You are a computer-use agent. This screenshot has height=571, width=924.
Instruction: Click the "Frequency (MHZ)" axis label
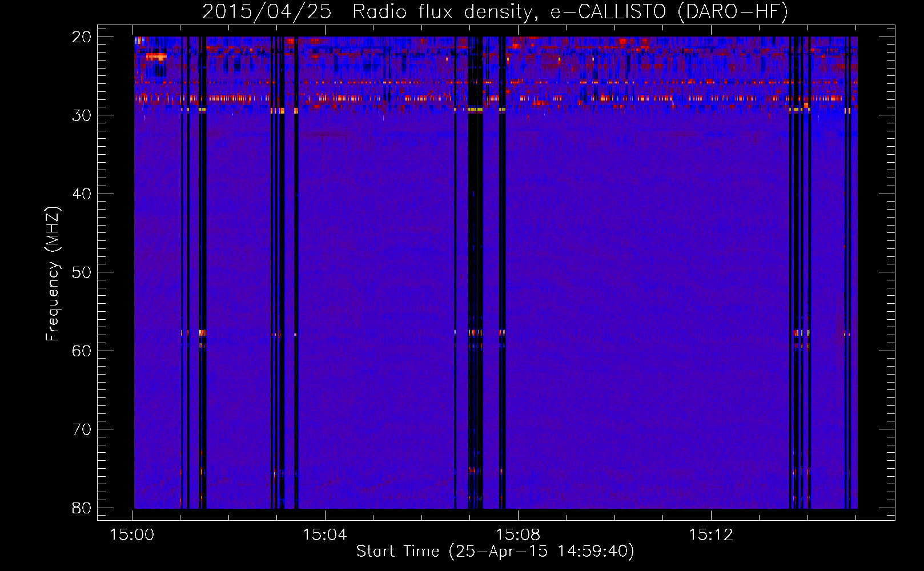coord(52,274)
